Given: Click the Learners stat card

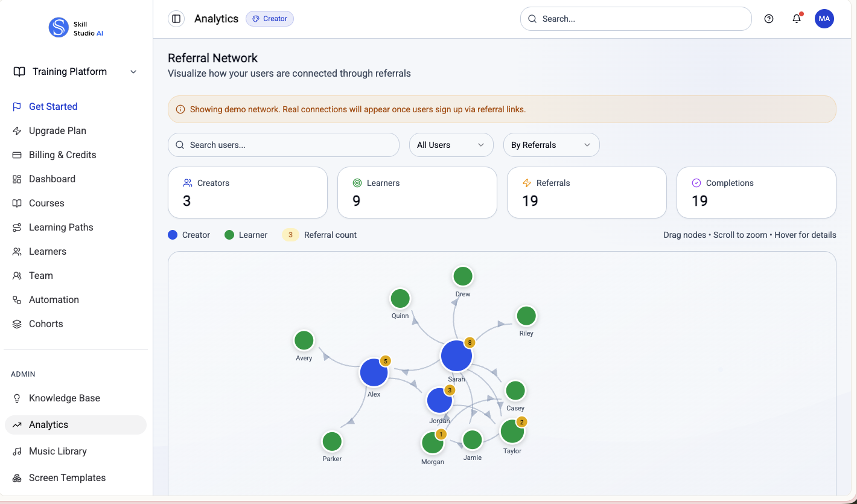Looking at the screenshot, I should [417, 193].
